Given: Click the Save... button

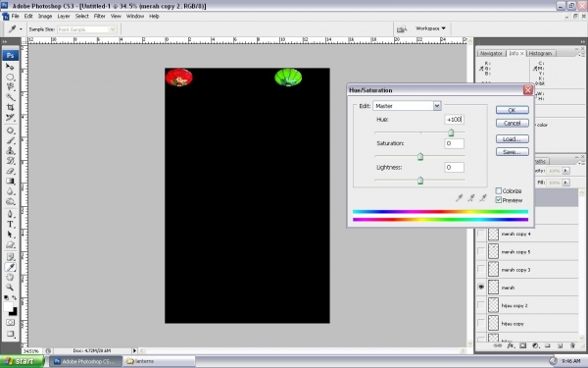Looking at the screenshot, I should (512, 152).
